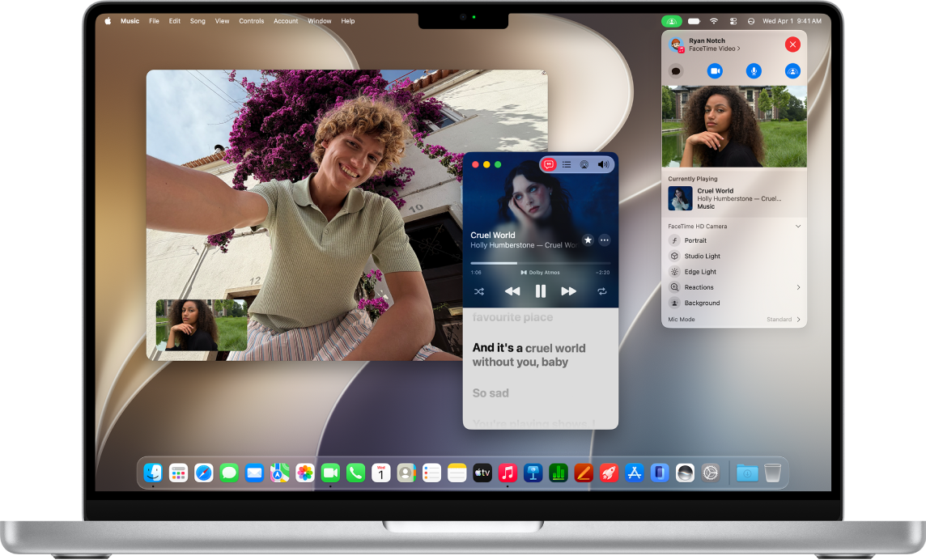
Task: Expand the Reactions submenu chevron
Action: [798, 287]
